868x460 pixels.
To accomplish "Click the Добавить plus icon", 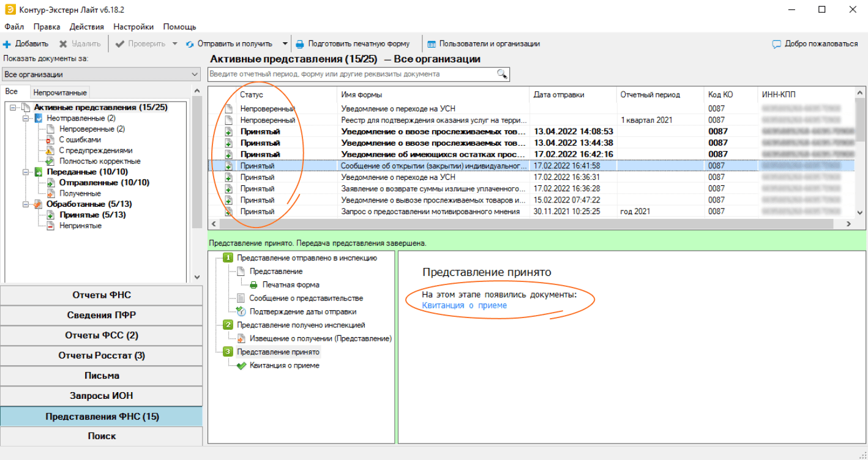I will coord(7,44).
